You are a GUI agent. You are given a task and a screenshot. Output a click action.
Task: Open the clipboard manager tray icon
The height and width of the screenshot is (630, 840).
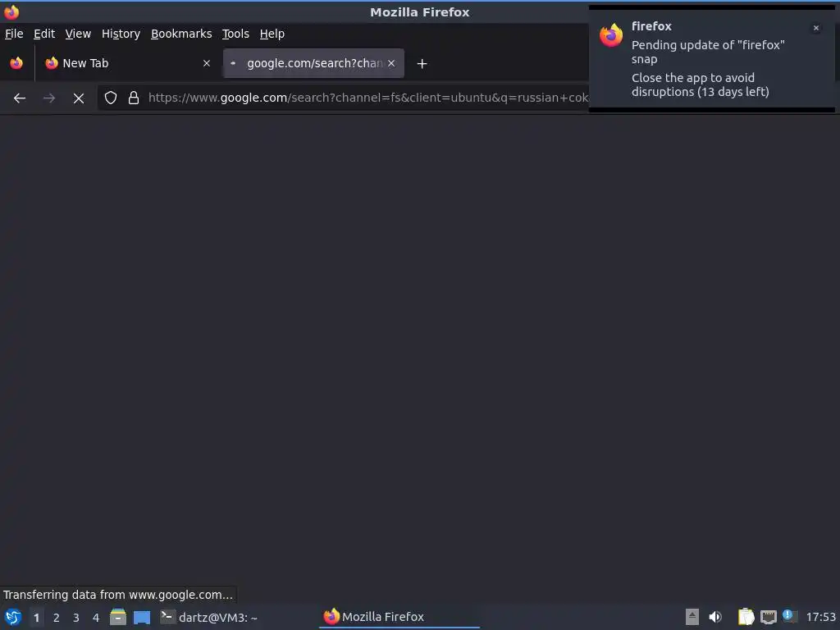(746, 617)
